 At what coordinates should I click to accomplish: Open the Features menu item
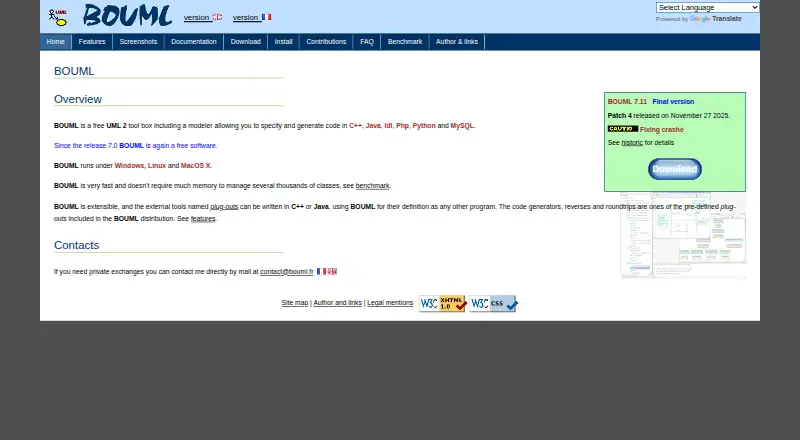[92, 42]
